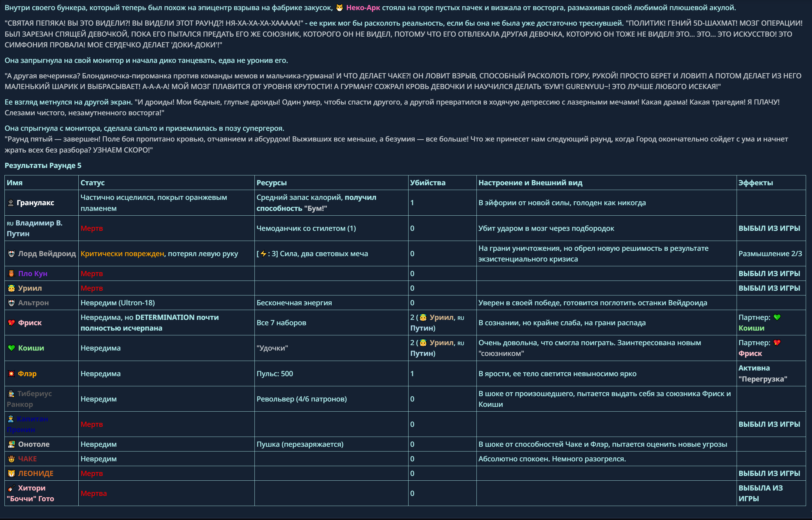Viewport: 812px width, 520px height.
Task: Click the pink Фриск name in Имя column
Action: [x=30, y=323]
